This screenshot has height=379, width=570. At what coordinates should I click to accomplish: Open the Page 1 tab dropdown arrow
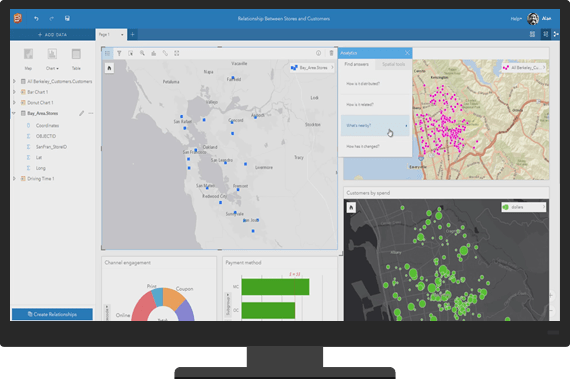tap(122, 35)
